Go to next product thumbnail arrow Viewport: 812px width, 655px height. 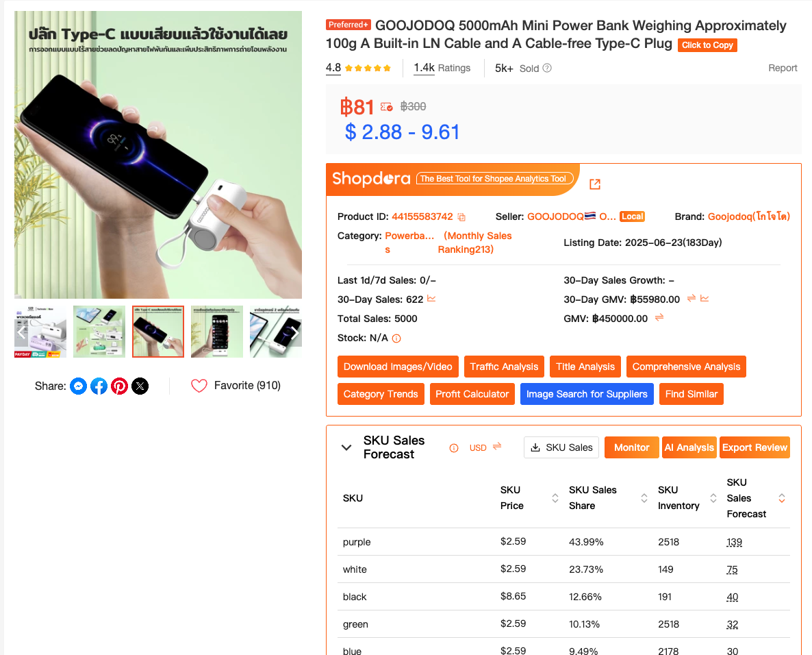[294, 332]
